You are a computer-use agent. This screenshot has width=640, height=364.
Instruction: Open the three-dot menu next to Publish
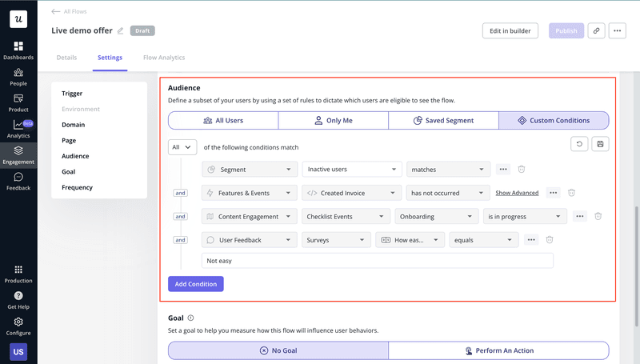click(616, 30)
